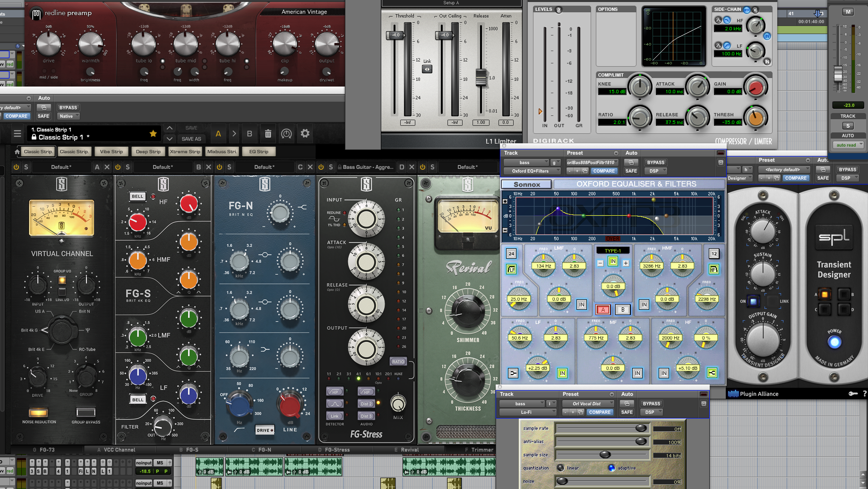868x489 pixels.
Task: Remove the FG-Stress module from slot D
Action: (412, 167)
